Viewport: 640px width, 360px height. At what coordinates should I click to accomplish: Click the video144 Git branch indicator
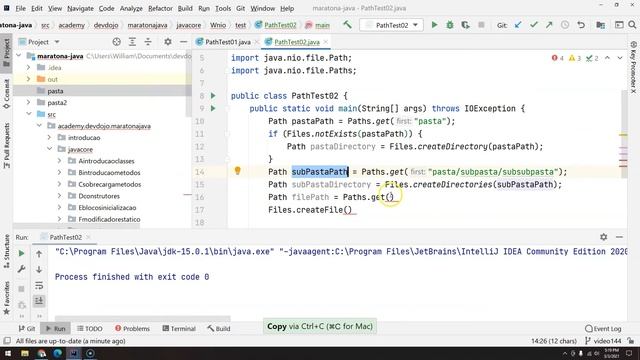click(603, 340)
